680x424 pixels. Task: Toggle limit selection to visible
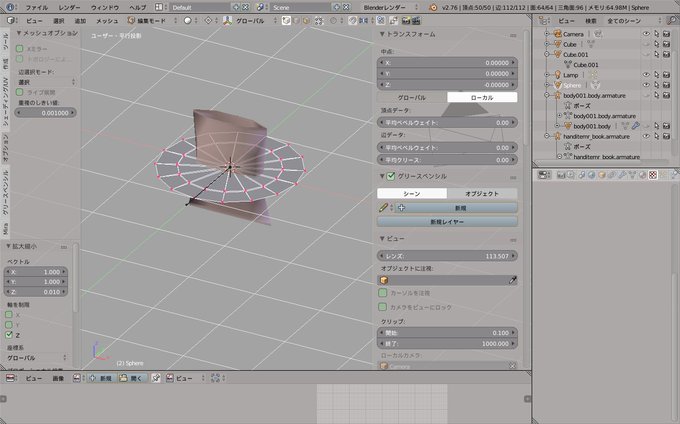pyautogui.click(x=319, y=20)
